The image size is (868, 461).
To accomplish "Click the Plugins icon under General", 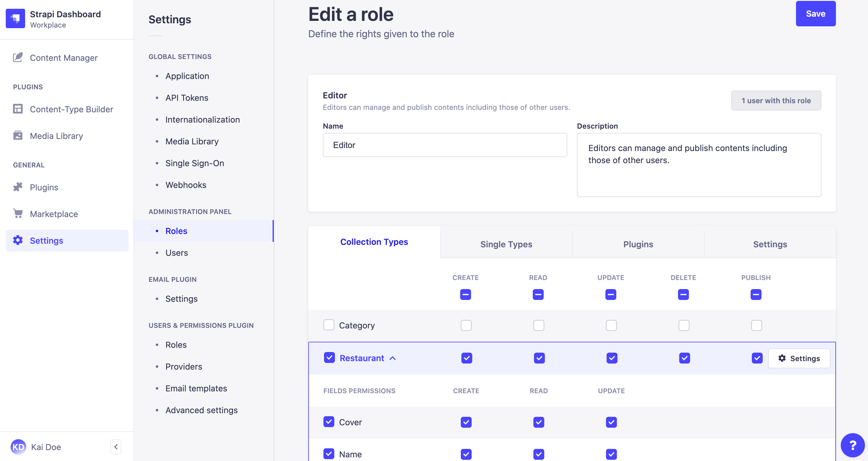I will [x=18, y=186].
